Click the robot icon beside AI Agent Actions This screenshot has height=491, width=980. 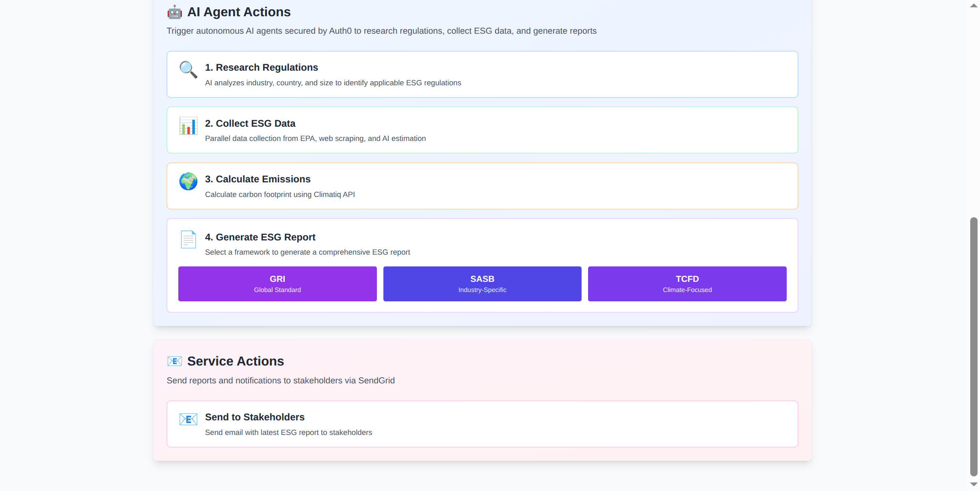[x=175, y=12]
